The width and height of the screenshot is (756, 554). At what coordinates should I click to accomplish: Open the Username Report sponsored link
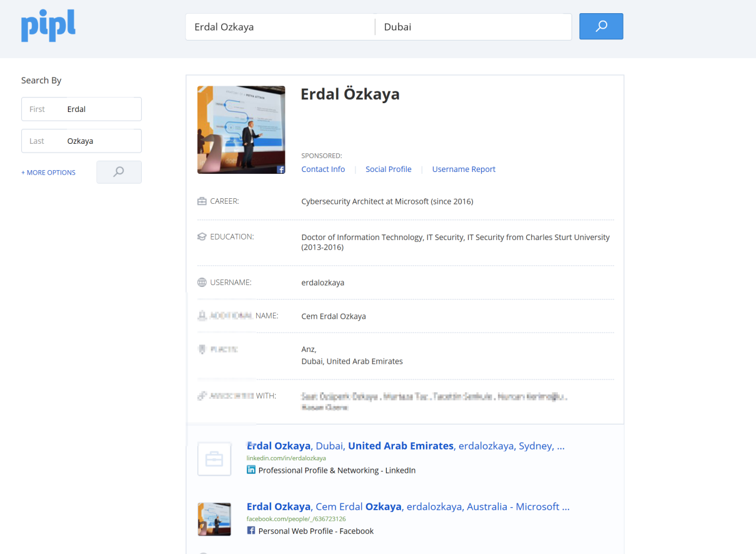pyautogui.click(x=464, y=169)
